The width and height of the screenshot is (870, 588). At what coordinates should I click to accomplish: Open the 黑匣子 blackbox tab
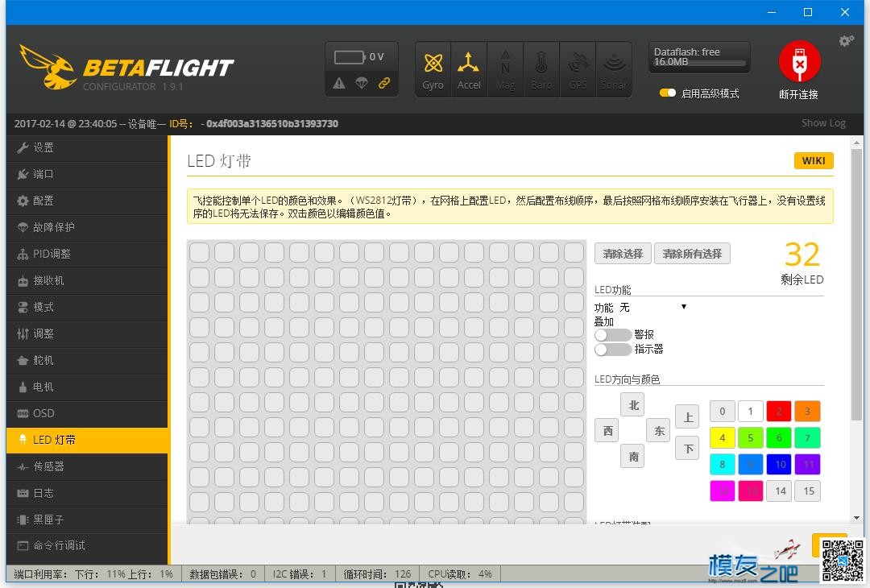pyautogui.click(x=87, y=520)
